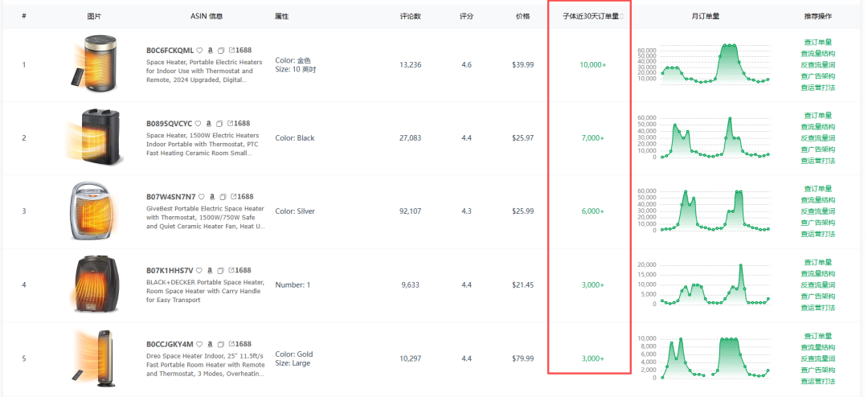Open the gold space heater thumbnail in row 1
The height and width of the screenshot is (397, 868).
(95, 64)
